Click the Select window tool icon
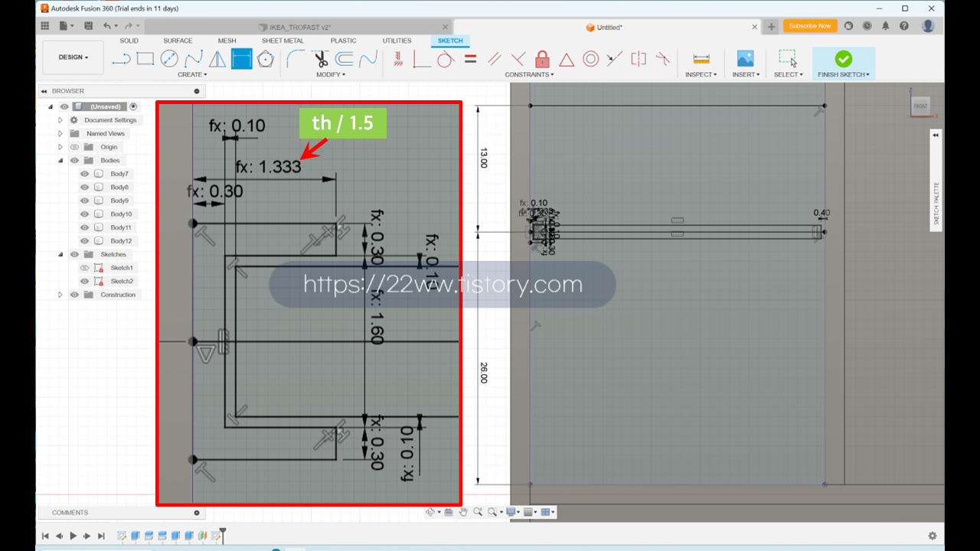Screen dimensions: 980x551 click(788, 59)
